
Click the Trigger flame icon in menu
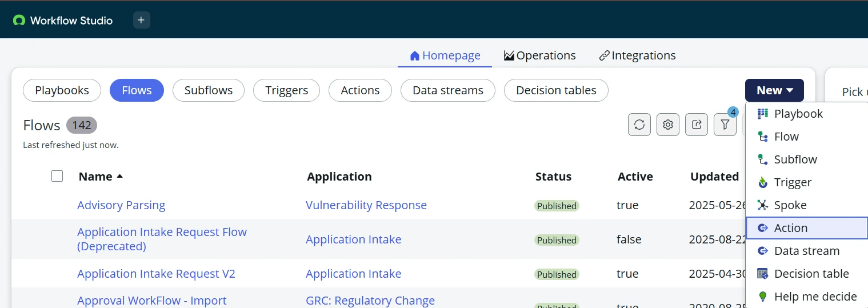point(763,182)
